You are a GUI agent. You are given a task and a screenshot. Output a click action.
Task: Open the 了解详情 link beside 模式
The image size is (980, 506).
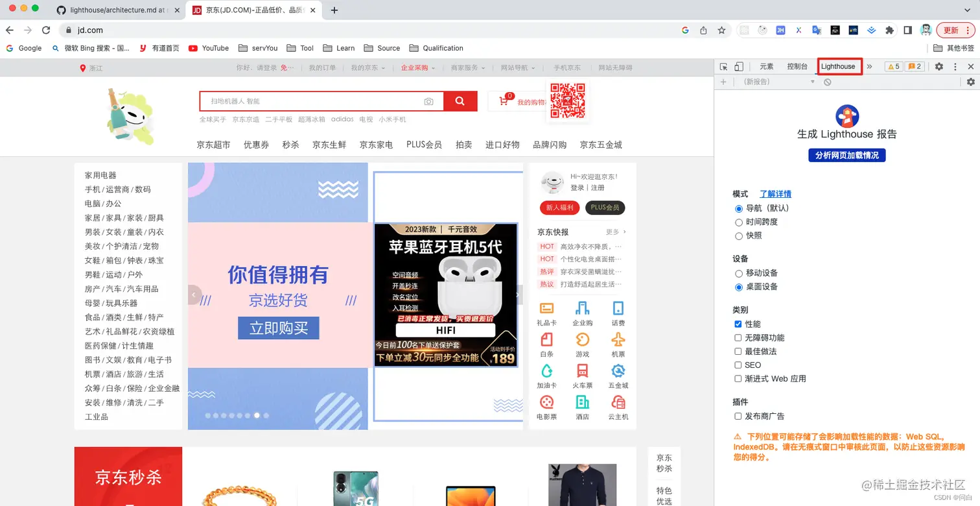[775, 193]
